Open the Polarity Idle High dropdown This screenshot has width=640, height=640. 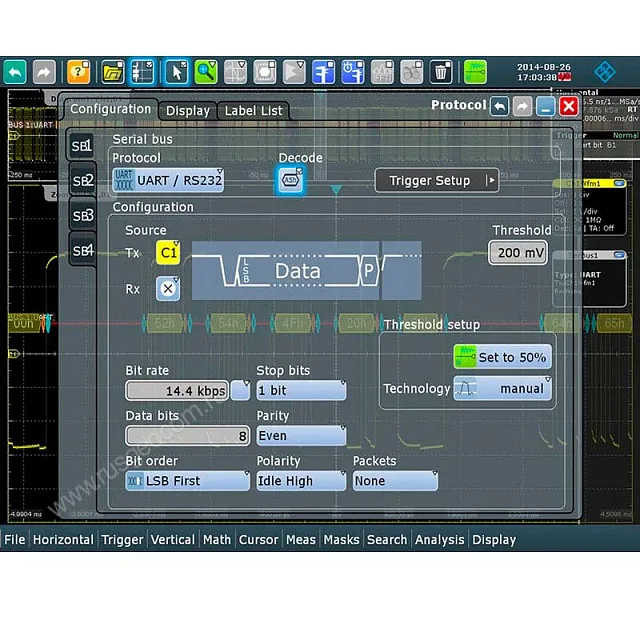[x=301, y=481]
